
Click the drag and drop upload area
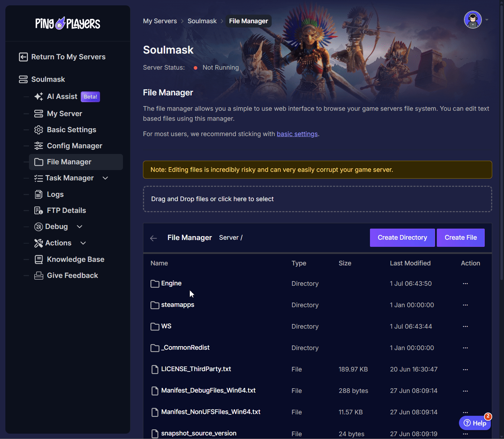tap(317, 199)
